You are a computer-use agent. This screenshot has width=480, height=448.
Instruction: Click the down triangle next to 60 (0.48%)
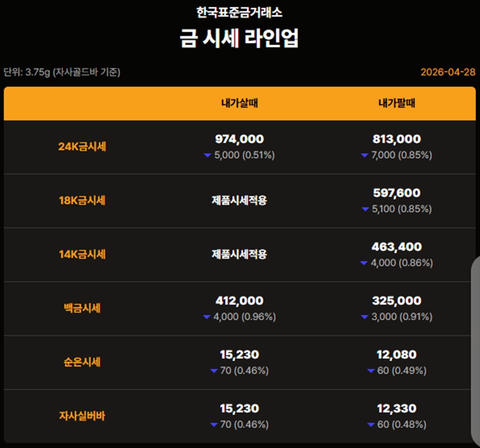coord(370,425)
